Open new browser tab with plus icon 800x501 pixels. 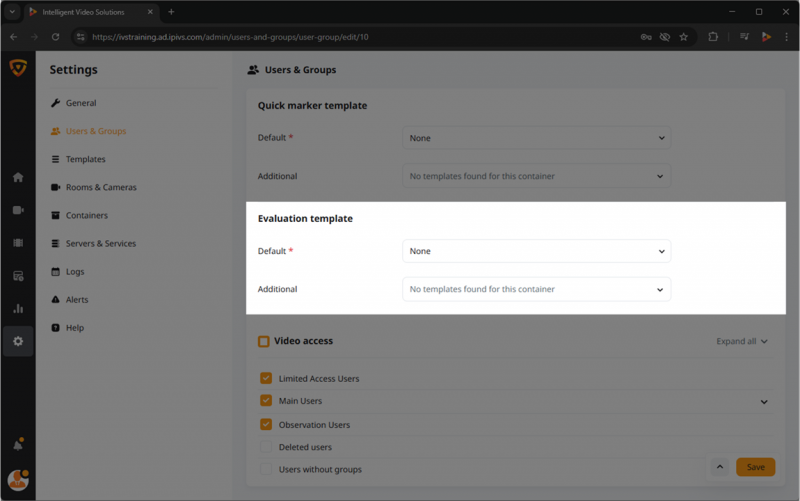click(171, 12)
